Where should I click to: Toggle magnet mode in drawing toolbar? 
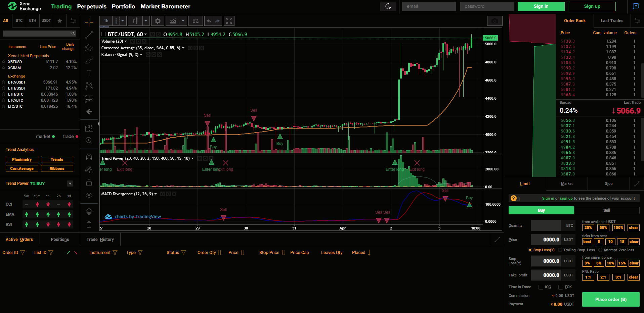click(89, 157)
